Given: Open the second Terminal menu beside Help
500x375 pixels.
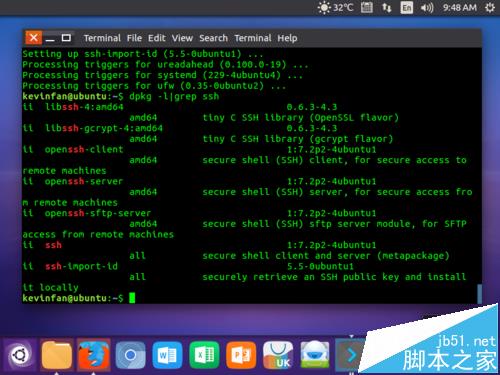Looking at the screenshot, I should 253,38.
